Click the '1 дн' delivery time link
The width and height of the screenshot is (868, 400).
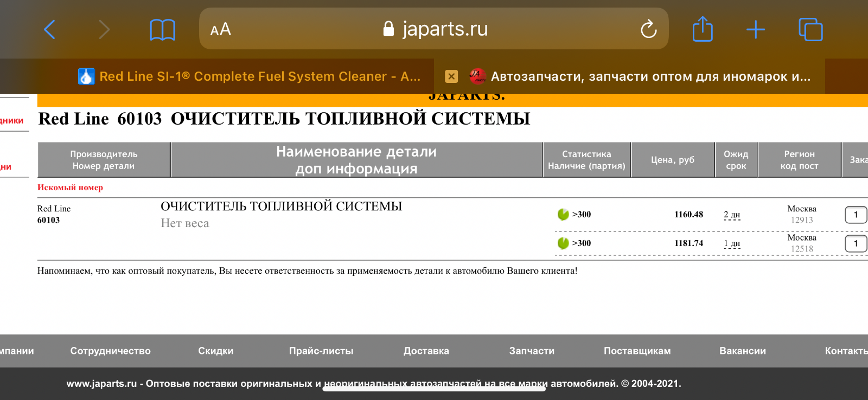732,243
